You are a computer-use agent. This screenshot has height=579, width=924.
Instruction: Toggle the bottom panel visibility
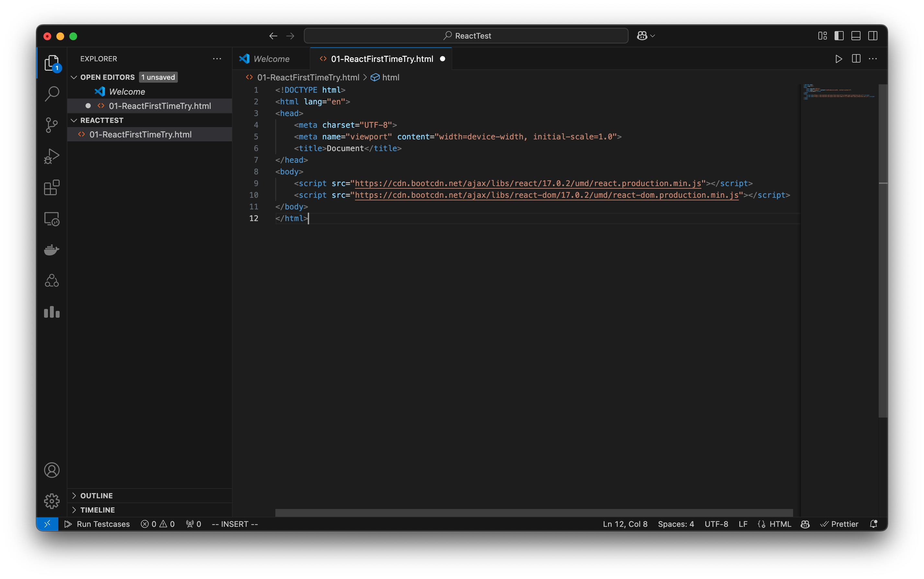point(856,36)
